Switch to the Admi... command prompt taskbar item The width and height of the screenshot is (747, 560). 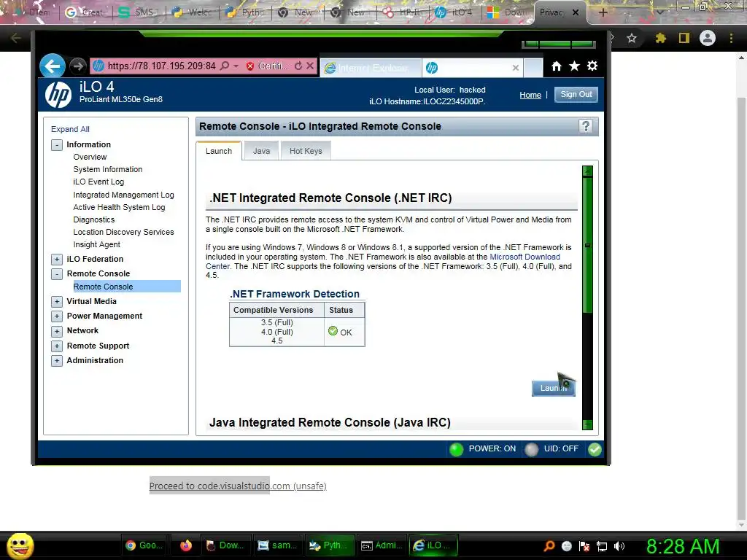pos(382,545)
